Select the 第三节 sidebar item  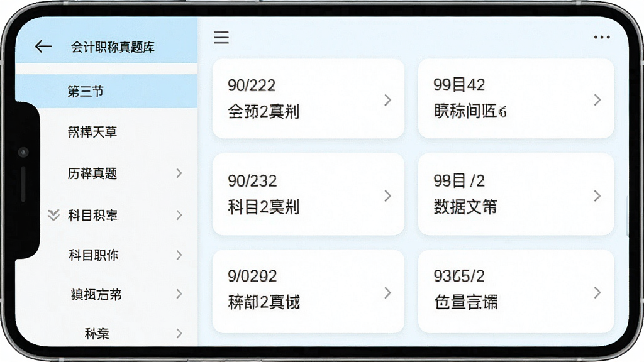click(x=106, y=91)
